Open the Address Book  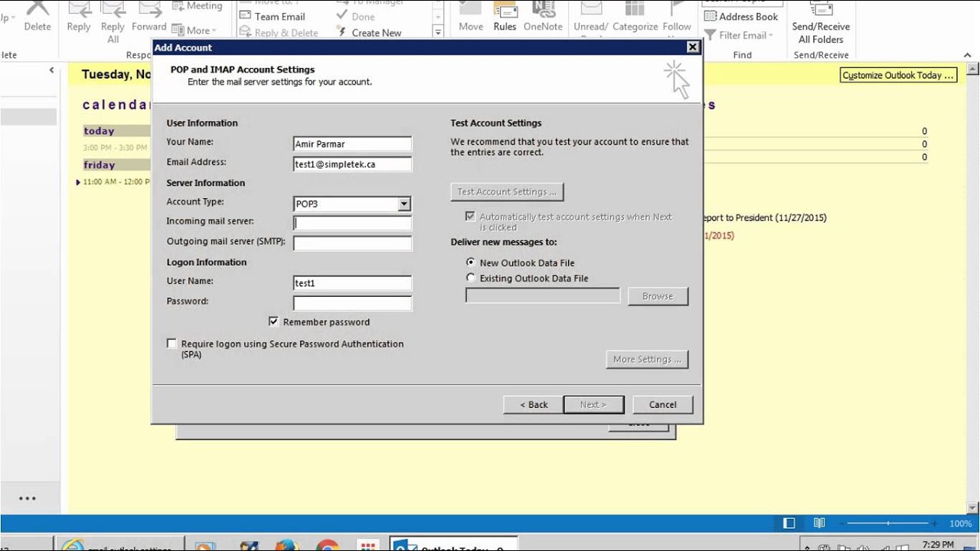(741, 17)
